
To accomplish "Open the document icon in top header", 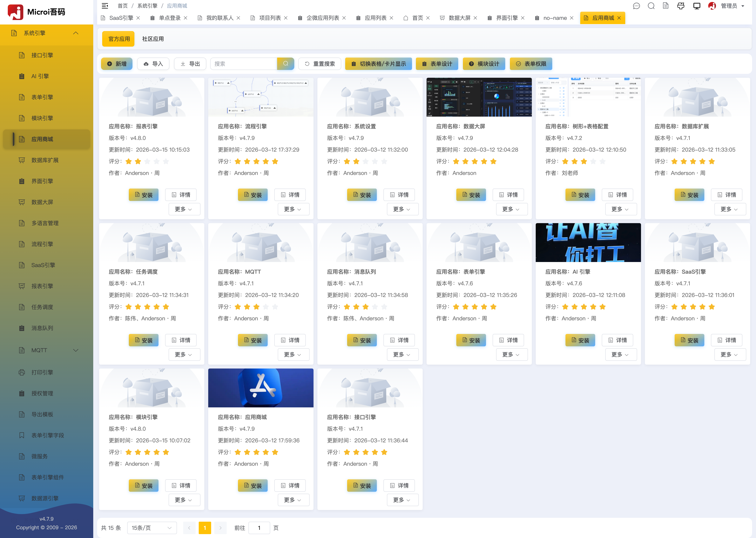I will coord(666,6).
